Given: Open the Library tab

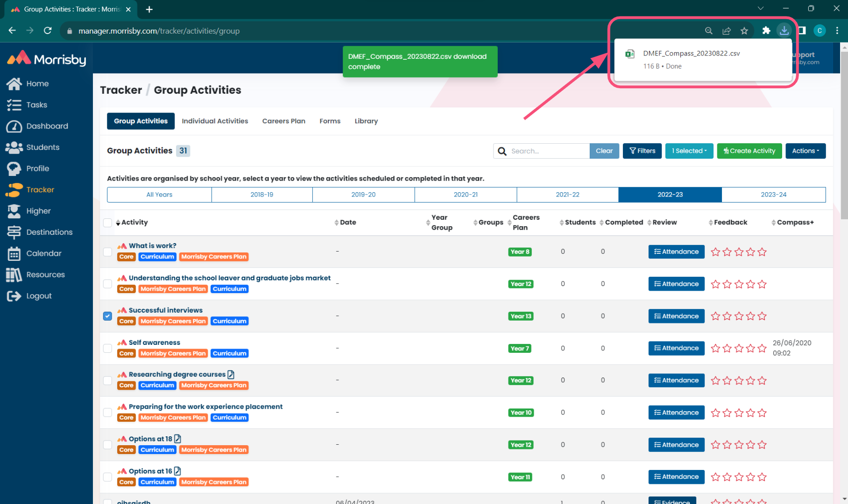Looking at the screenshot, I should [366, 121].
